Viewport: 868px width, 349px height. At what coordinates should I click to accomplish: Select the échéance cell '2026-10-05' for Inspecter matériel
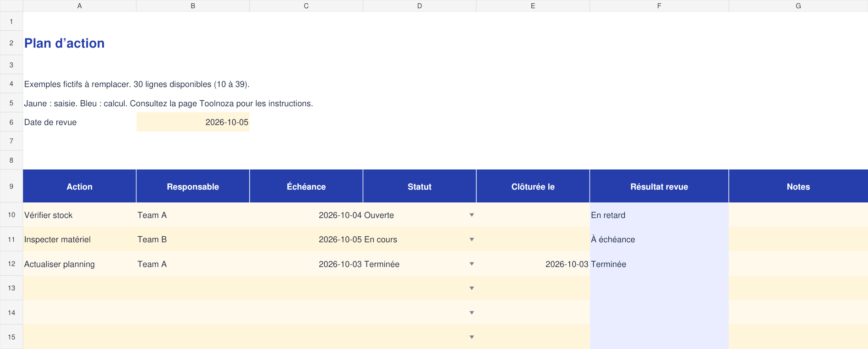tap(306, 239)
